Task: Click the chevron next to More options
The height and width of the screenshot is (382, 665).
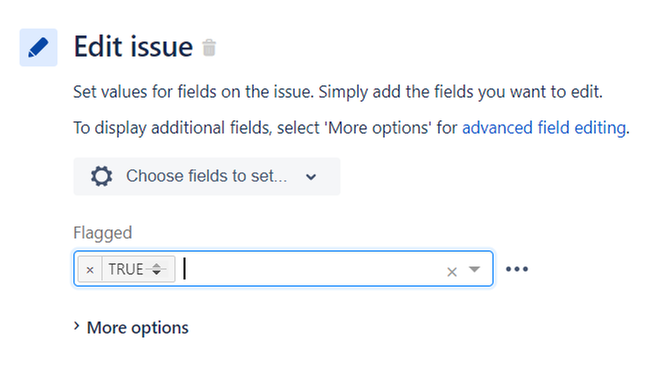Action: pyautogui.click(x=77, y=326)
